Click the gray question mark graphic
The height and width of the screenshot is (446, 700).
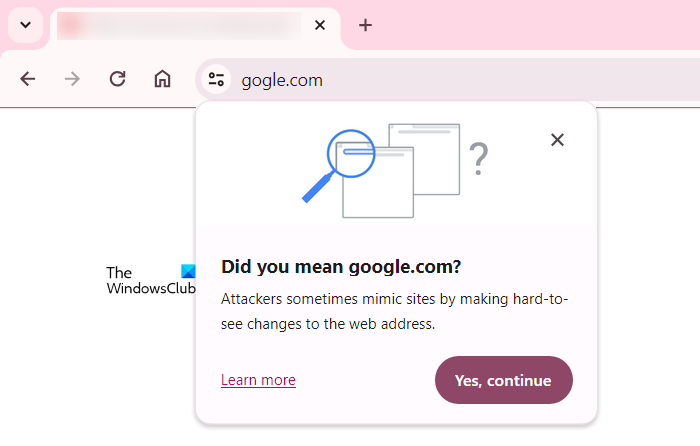point(479,158)
